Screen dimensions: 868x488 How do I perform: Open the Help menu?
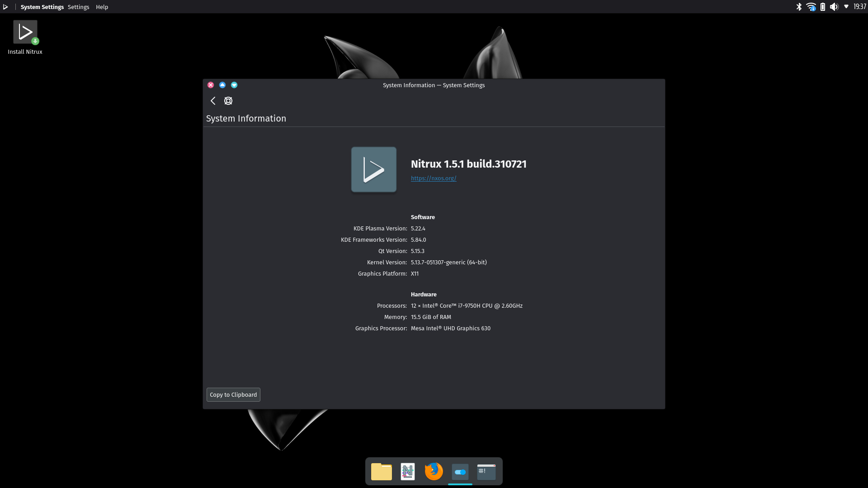(102, 7)
